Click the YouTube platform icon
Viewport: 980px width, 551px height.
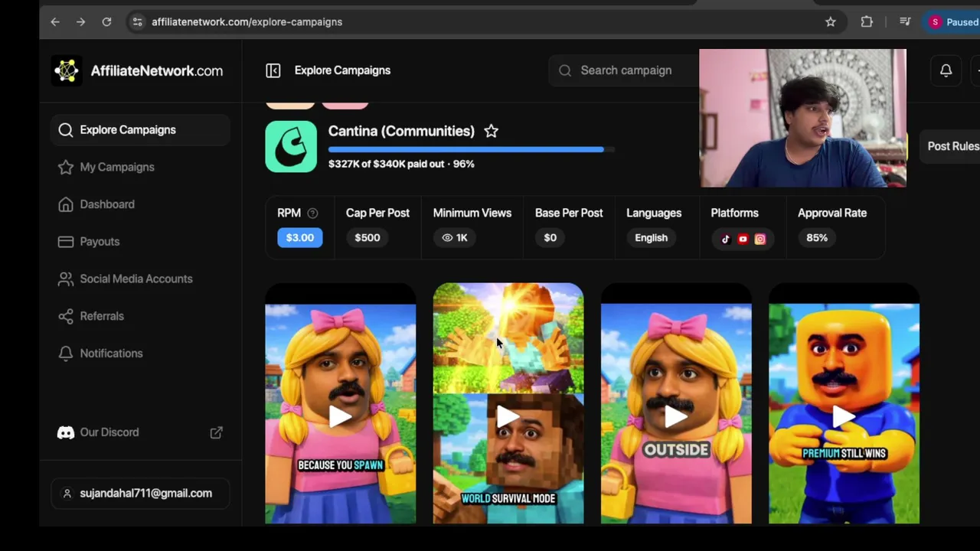743,239
